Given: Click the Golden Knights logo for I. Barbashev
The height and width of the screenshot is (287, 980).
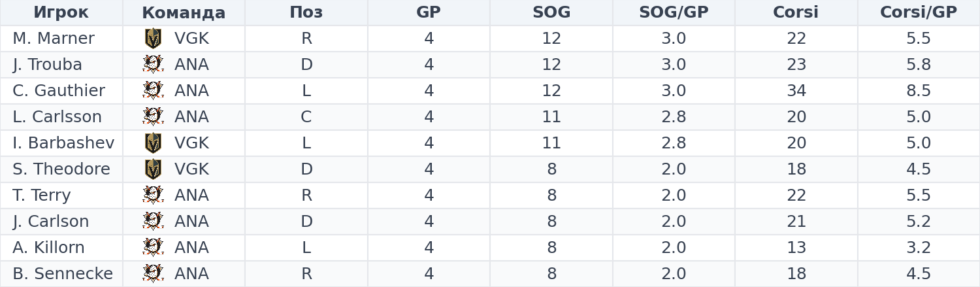Looking at the screenshot, I should tap(153, 143).
